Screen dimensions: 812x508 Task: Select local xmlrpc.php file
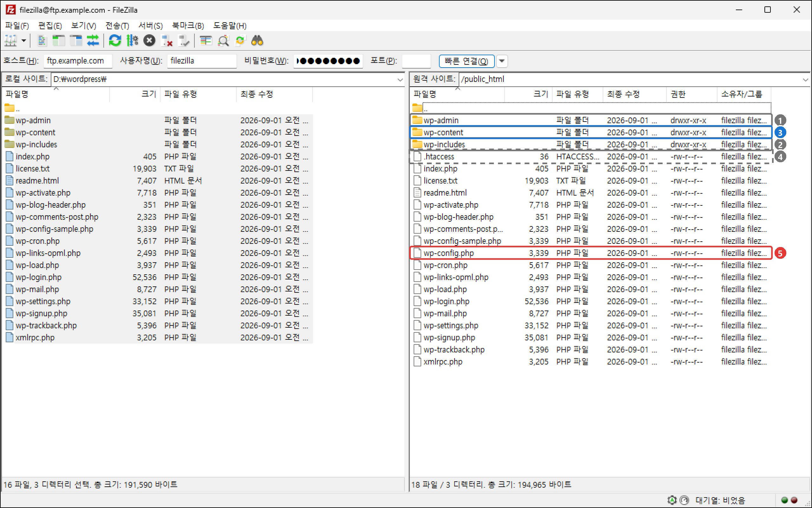click(x=158, y=337)
